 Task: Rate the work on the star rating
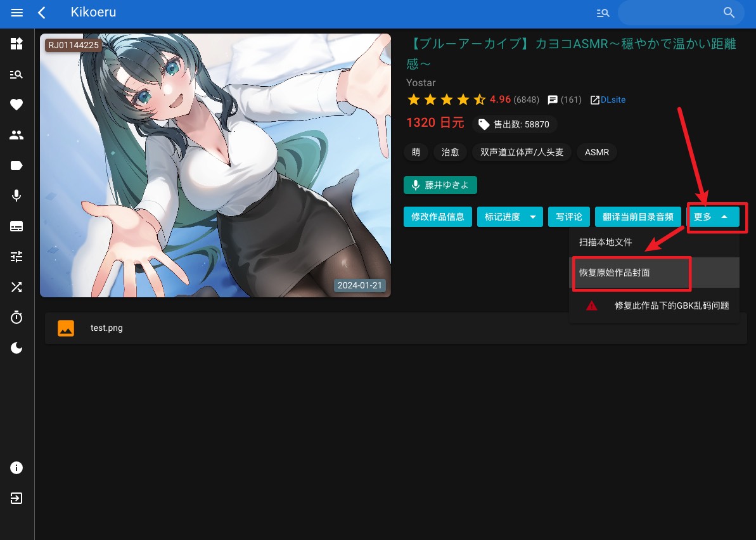446,100
